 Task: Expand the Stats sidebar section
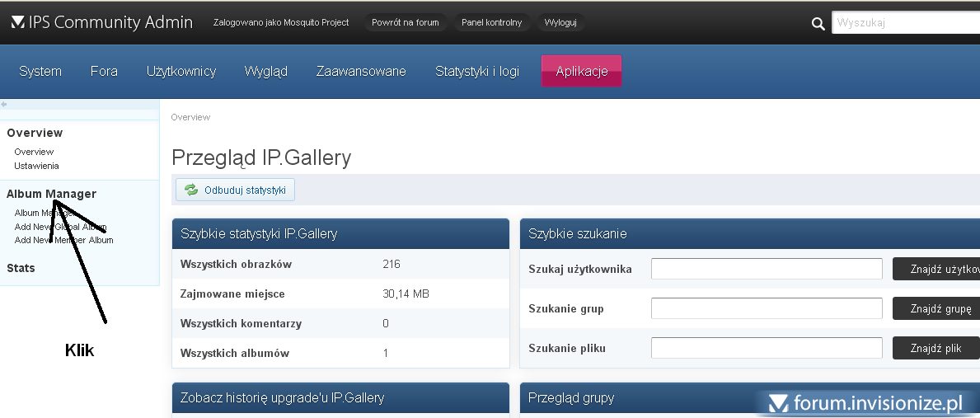(21, 268)
